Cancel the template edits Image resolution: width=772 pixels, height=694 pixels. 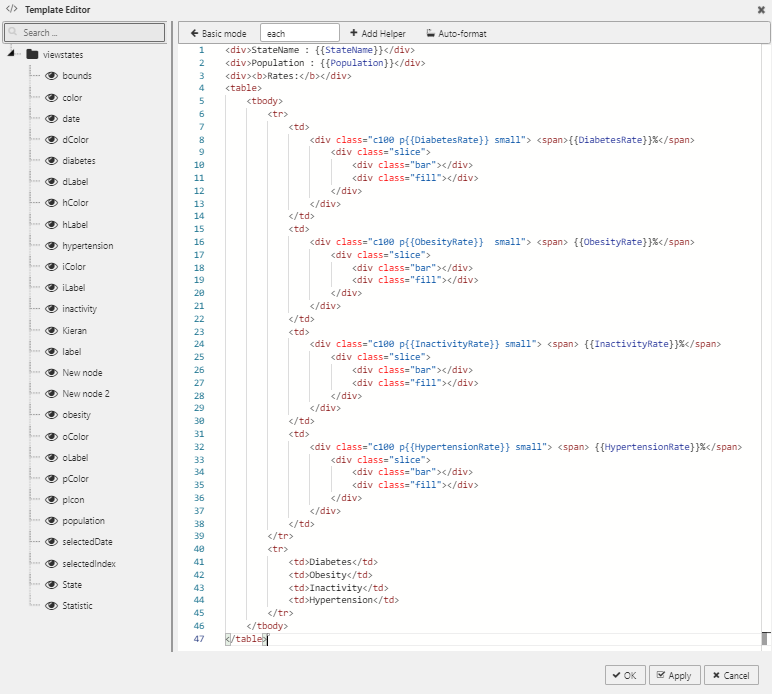730,675
